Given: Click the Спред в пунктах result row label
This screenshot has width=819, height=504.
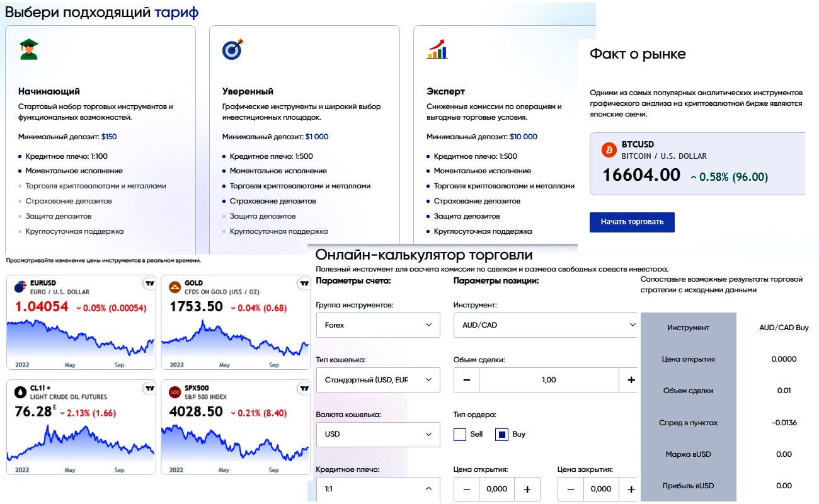Looking at the screenshot, I should 688,423.
